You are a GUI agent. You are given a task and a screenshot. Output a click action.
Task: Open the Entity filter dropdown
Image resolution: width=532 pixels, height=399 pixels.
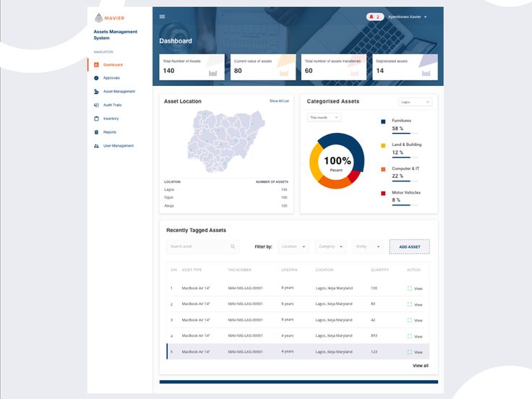point(368,246)
